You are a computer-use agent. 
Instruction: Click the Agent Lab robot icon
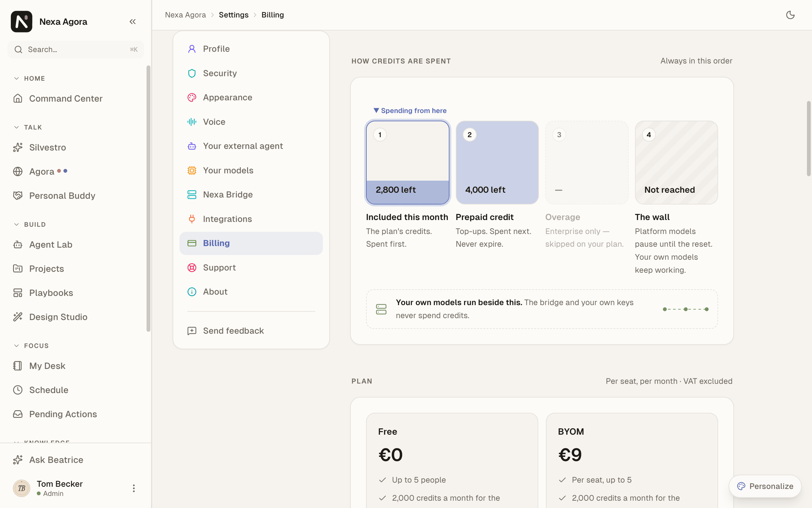(18, 244)
